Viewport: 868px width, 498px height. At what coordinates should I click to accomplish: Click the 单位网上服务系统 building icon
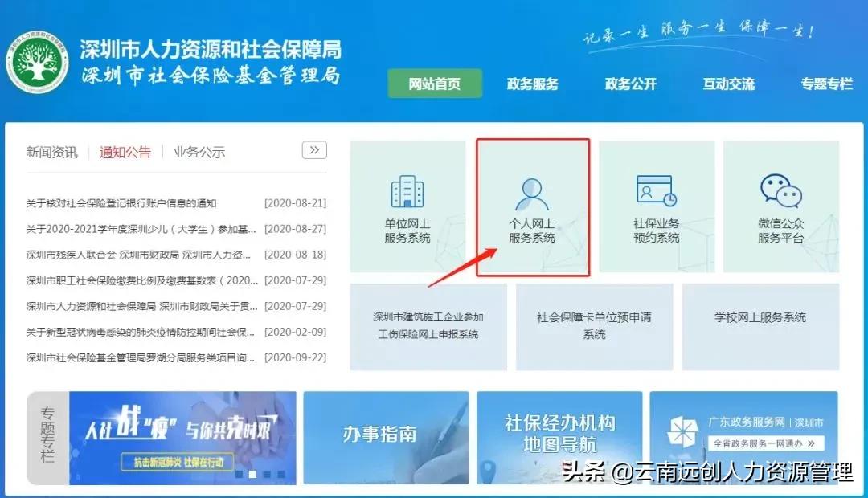408,205
